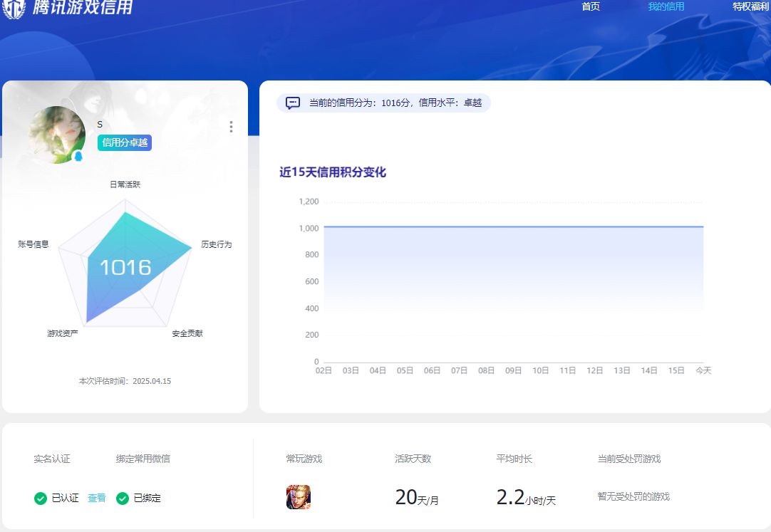771x532 pixels.
Task: Click the 已绑定 status text
Action: [x=147, y=498]
